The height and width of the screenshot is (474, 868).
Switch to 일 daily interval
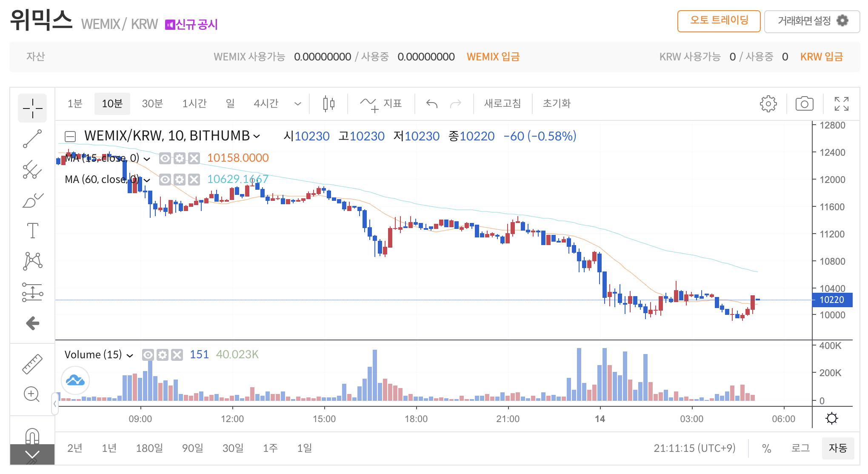(x=230, y=103)
